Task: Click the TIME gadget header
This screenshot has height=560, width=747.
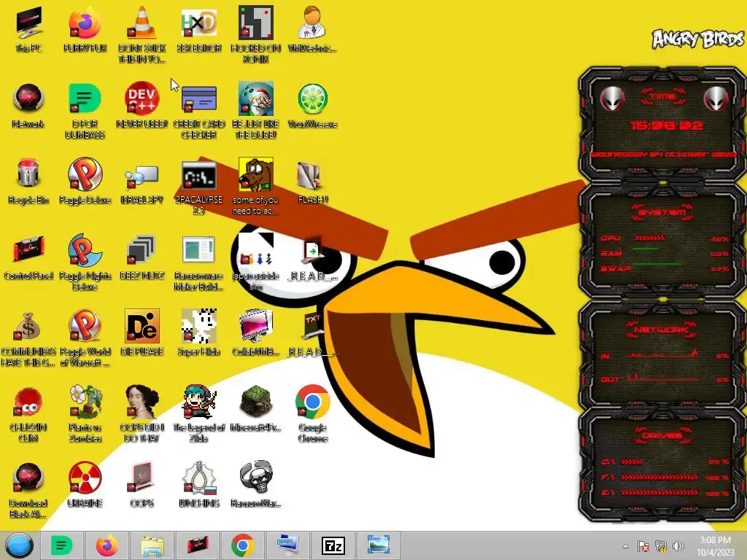Action: point(662,96)
